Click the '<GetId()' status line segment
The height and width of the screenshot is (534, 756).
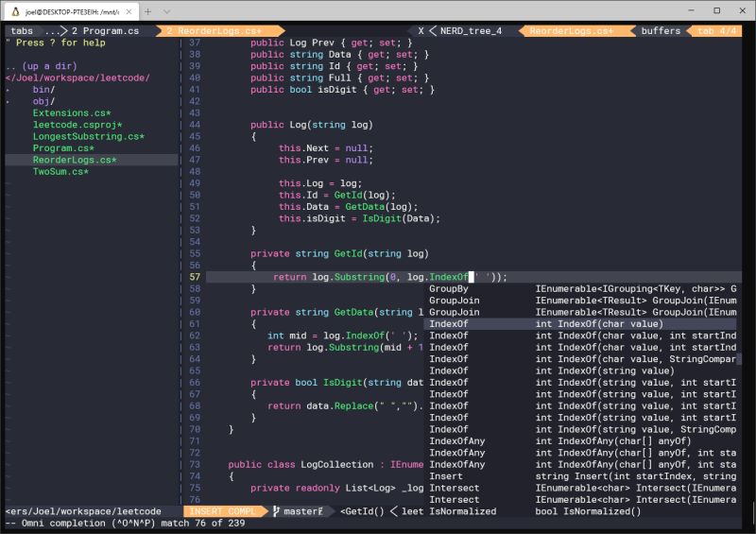pyautogui.click(x=362, y=511)
